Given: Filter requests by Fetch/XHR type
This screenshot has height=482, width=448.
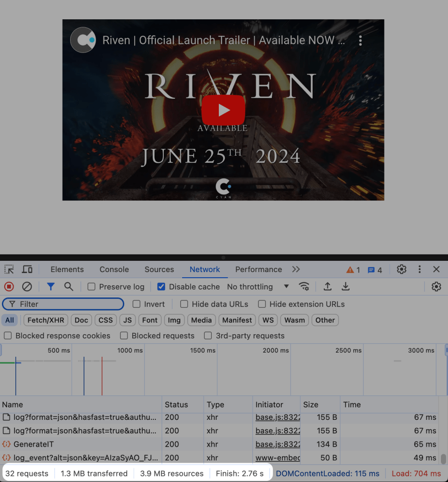Looking at the screenshot, I should click(46, 320).
